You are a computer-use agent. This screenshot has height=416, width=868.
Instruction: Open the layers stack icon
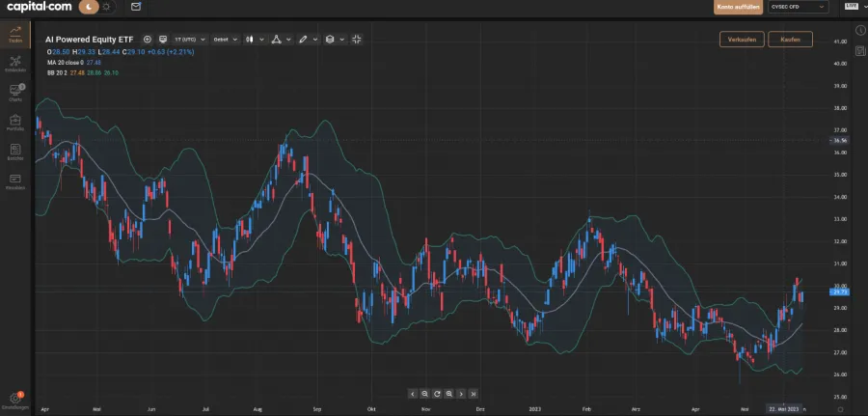pos(330,40)
